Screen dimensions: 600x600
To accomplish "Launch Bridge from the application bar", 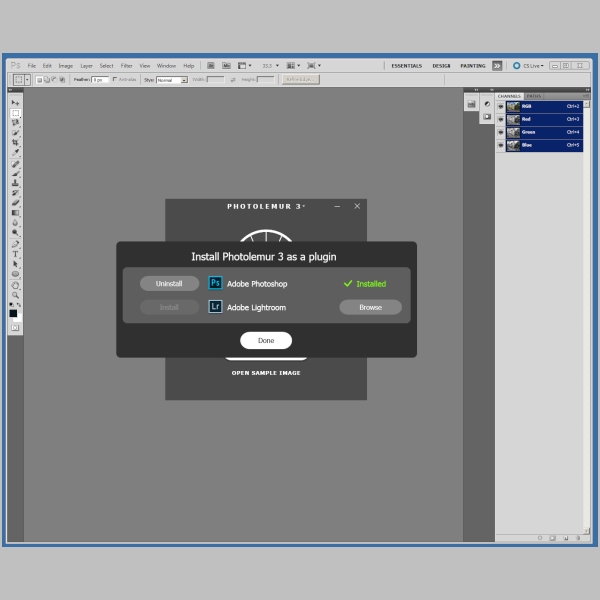I will pos(211,66).
